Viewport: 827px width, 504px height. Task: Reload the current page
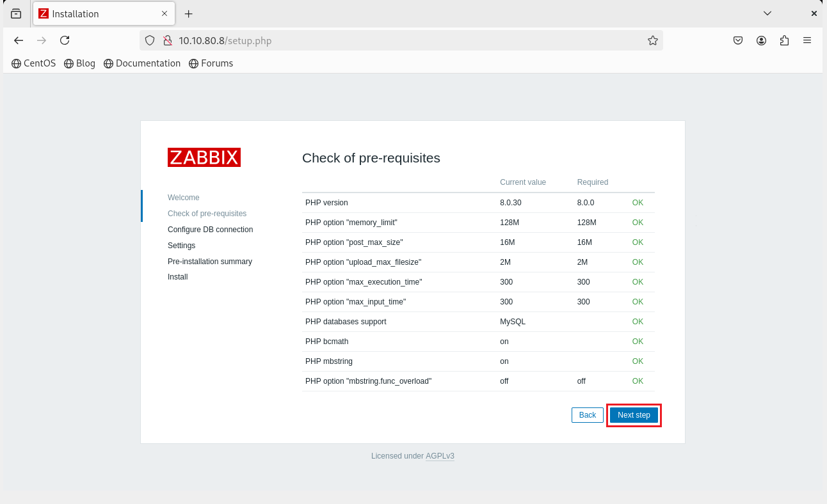point(65,40)
